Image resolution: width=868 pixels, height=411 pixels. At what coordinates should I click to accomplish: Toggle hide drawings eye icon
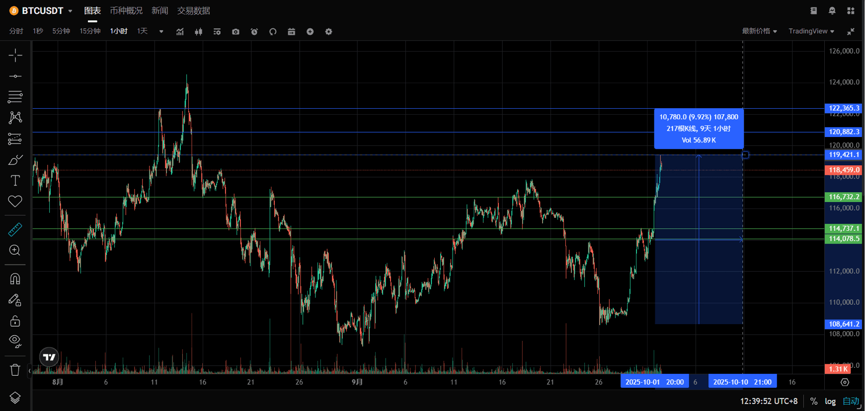pyautogui.click(x=15, y=341)
